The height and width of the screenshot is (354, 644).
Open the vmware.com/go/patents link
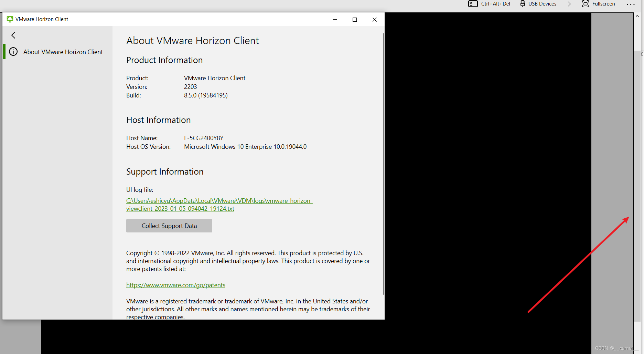point(176,285)
